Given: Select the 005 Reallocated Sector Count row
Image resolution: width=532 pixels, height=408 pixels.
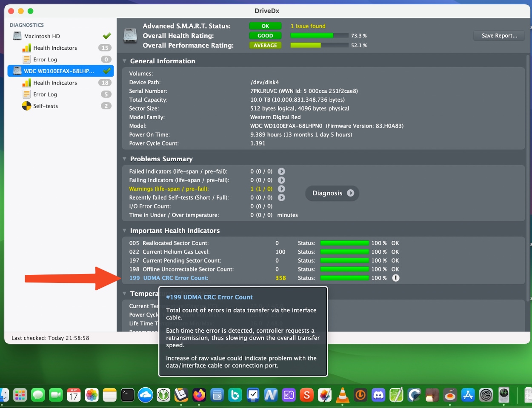Looking at the screenshot, I should [x=264, y=243].
